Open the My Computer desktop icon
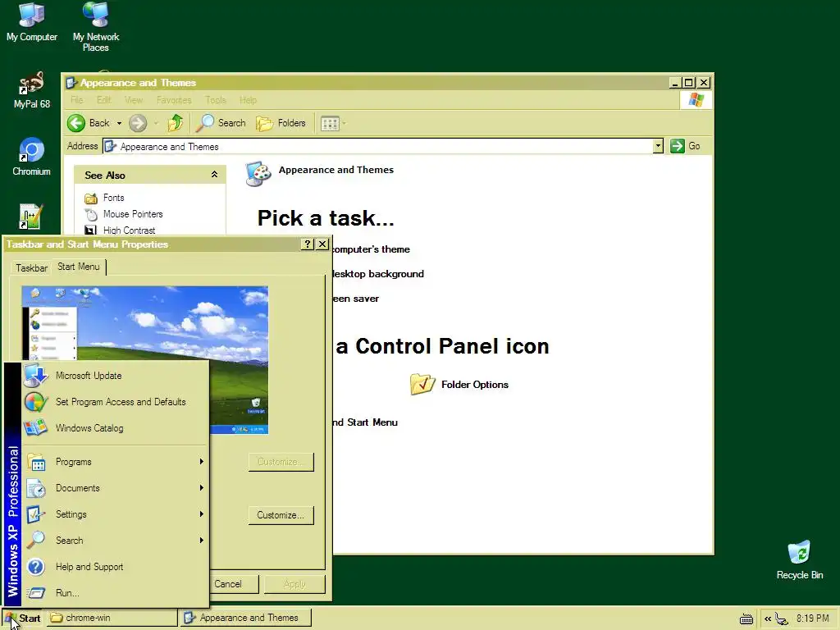The image size is (840, 630). coord(32,22)
